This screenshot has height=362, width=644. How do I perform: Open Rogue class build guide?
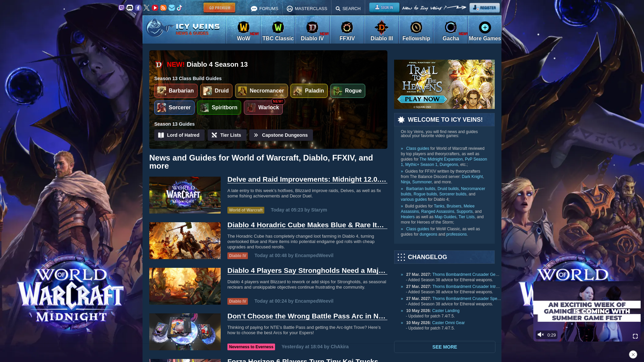tap(348, 91)
